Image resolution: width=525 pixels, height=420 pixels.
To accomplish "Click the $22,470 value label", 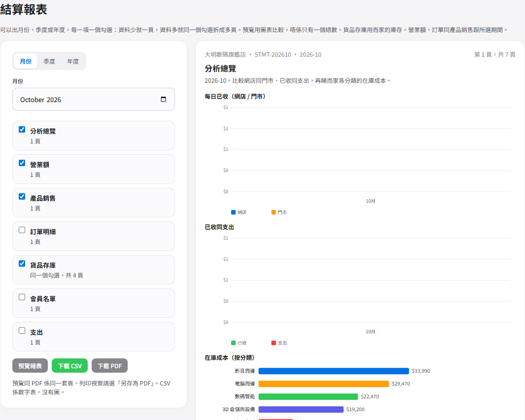I will 370,396.
